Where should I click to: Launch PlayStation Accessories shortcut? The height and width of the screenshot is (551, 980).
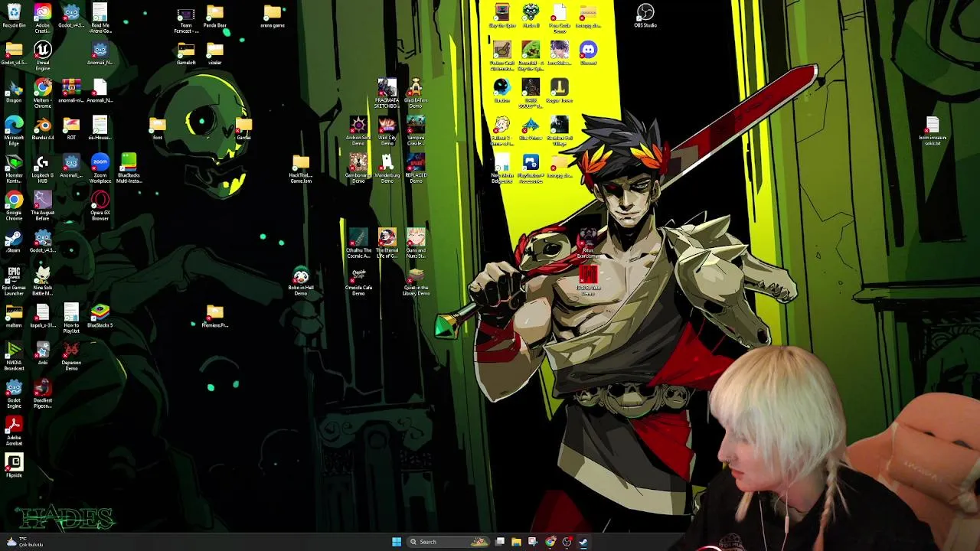pyautogui.click(x=531, y=168)
